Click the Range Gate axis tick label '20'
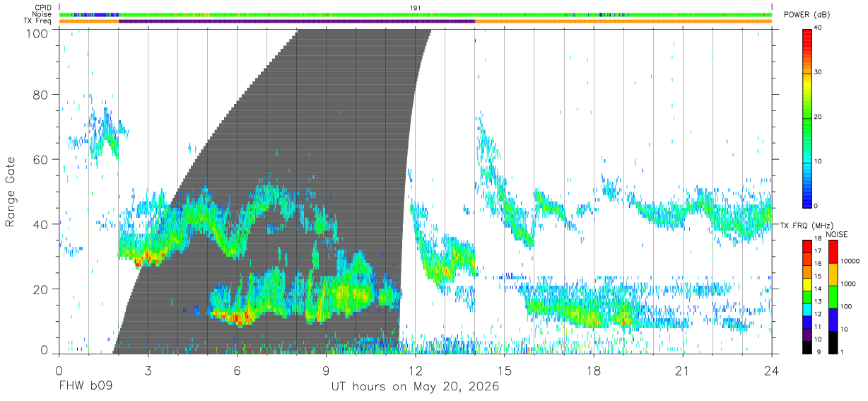The image size is (868, 401). [x=40, y=289]
